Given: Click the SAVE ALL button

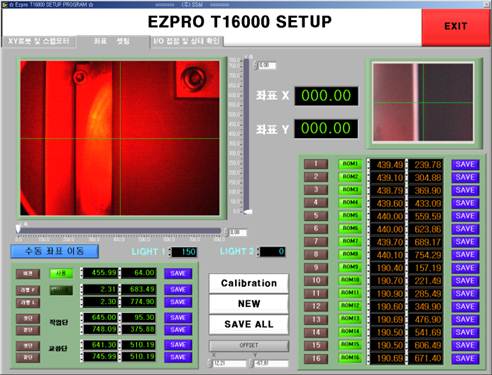Looking at the screenshot, I should pos(249,324).
